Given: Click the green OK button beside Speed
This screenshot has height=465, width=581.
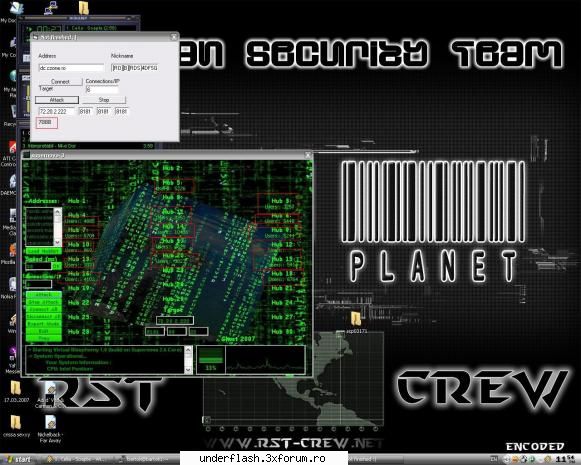Looking at the screenshot, I should click(57, 266).
